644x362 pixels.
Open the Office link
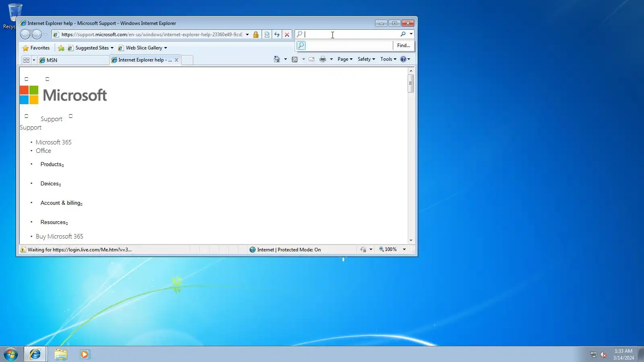[x=43, y=151]
